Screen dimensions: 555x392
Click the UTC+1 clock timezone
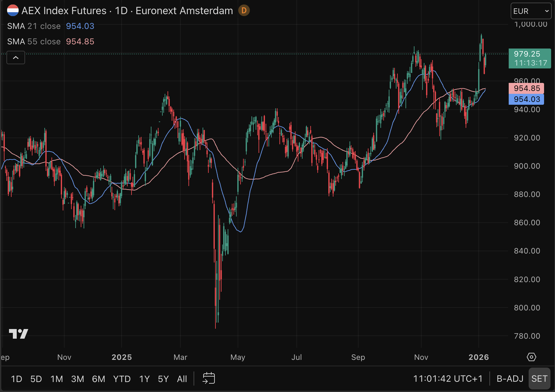(448, 379)
